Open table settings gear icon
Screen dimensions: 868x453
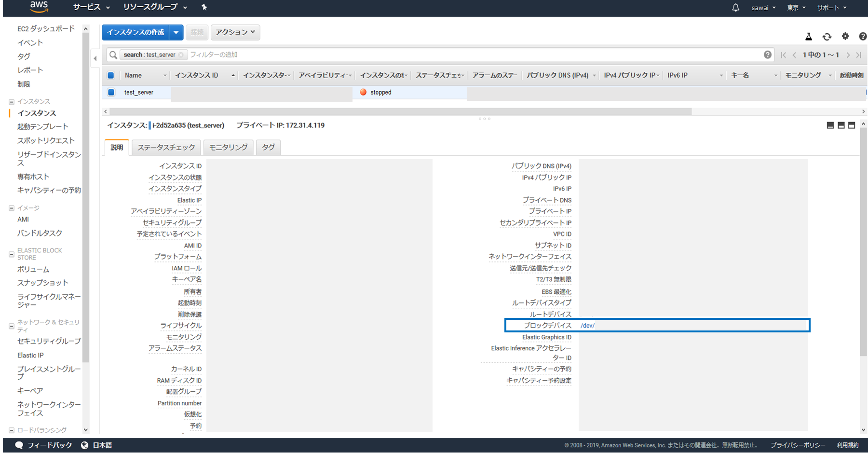coord(845,36)
